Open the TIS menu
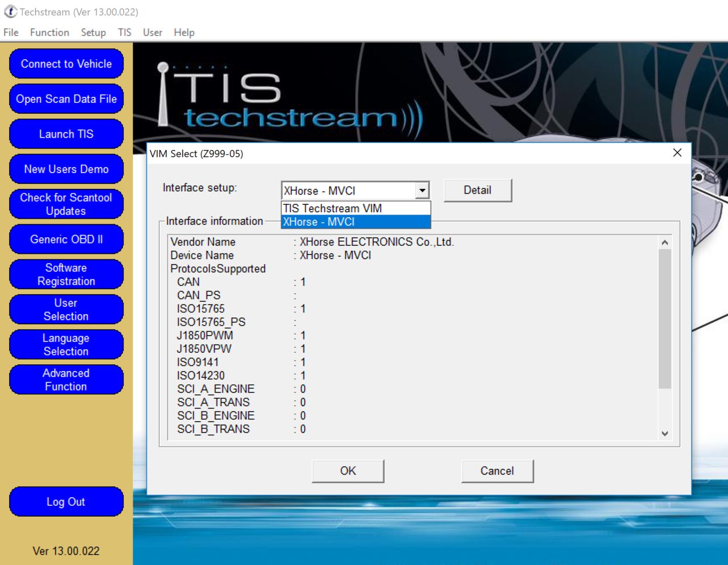Image resolution: width=728 pixels, height=565 pixels. [x=125, y=32]
